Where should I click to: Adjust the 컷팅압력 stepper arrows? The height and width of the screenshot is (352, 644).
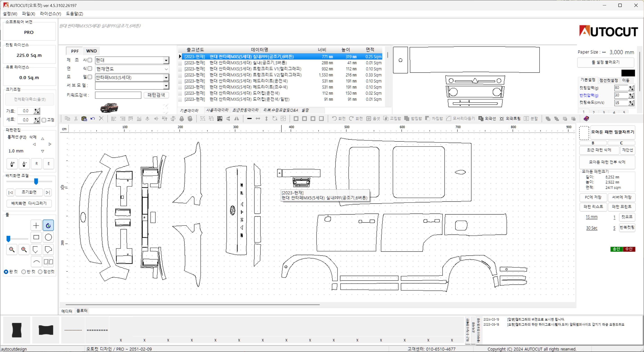(631, 88)
